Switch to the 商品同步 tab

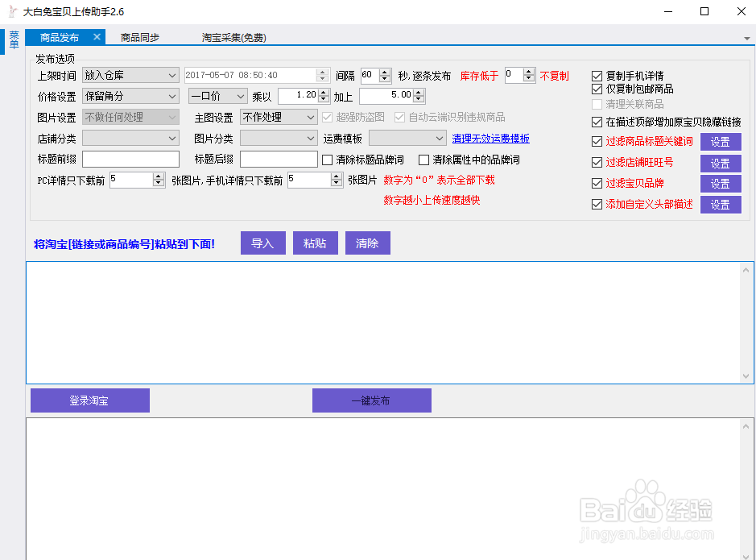(x=140, y=38)
